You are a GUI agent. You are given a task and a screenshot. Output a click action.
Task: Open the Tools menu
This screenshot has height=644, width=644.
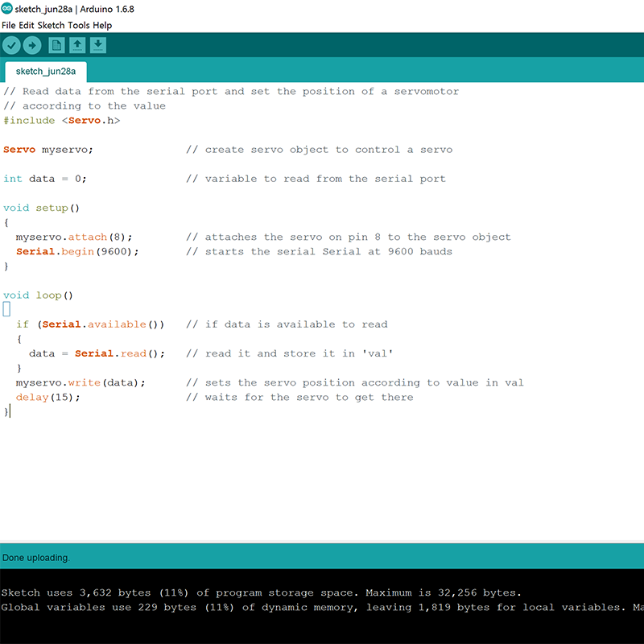78,25
